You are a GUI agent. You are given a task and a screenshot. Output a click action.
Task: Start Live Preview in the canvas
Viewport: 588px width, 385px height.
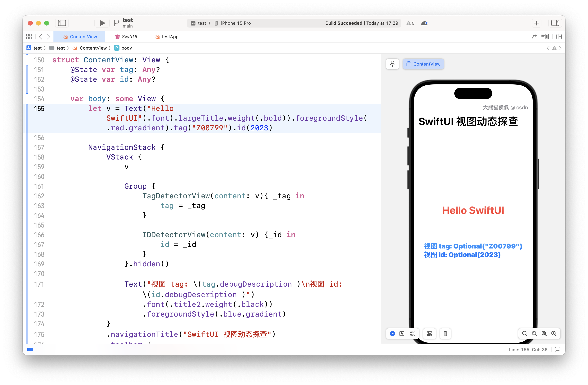click(x=392, y=334)
